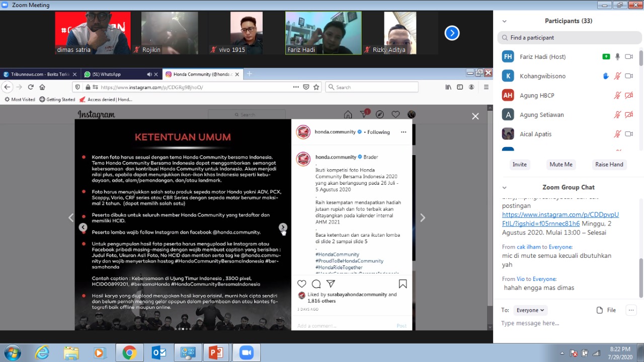
Task: Open the Instagram activity heart in navbar
Action: [x=395, y=115]
